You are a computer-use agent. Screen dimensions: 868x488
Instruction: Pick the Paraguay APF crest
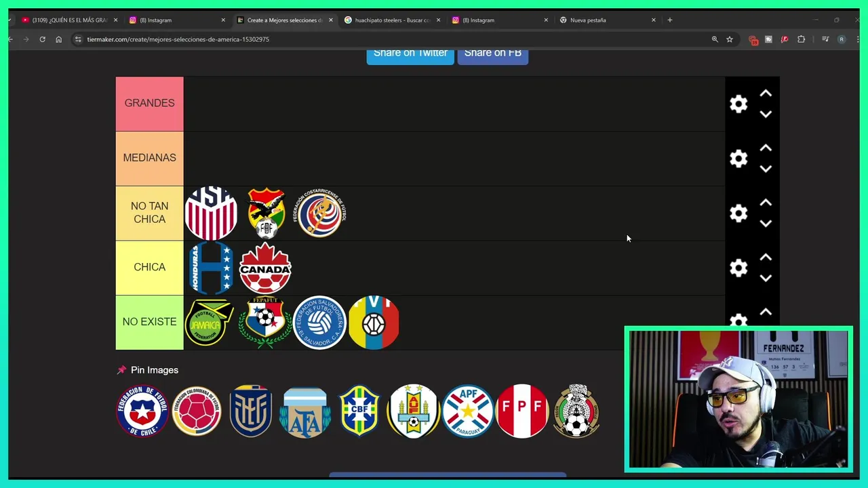[468, 411]
